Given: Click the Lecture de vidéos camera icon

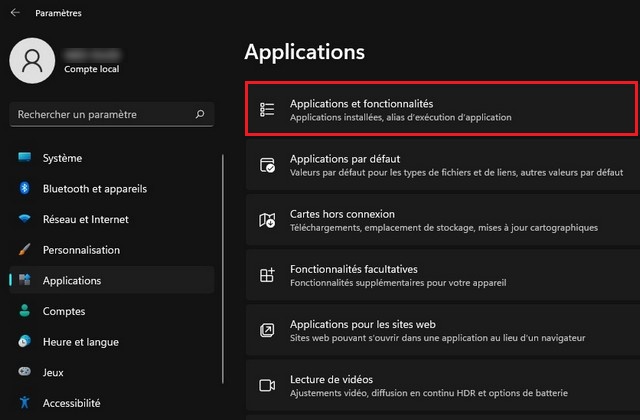Looking at the screenshot, I should pos(267,385).
